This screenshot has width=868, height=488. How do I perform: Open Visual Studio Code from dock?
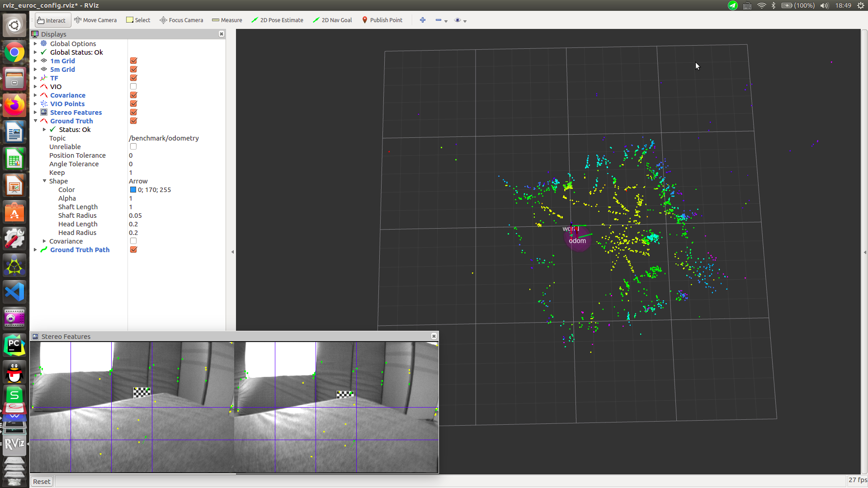pyautogui.click(x=14, y=291)
